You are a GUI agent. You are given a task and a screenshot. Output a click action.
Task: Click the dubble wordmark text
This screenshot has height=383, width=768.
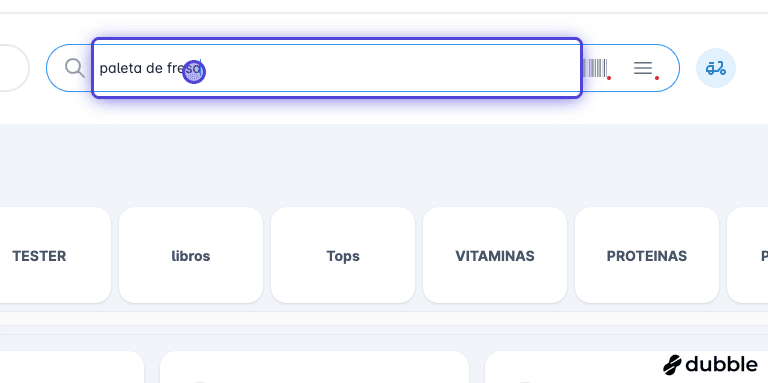pos(721,364)
